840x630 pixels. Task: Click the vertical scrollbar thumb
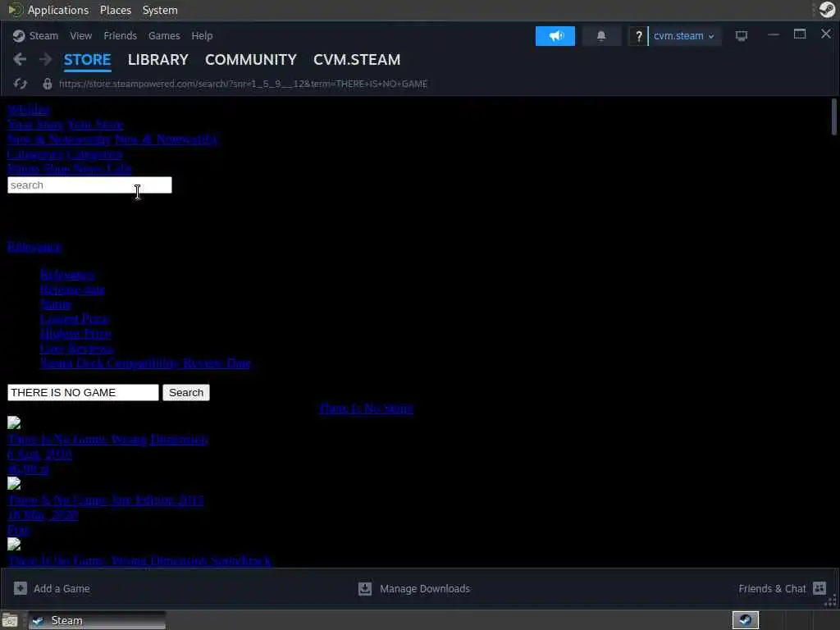click(833, 116)
